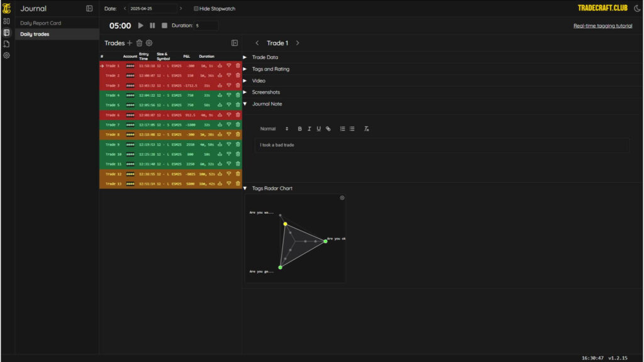644x362 pixels.
Task: Click the Entry Time column header
Action: [x=143, y=57]
